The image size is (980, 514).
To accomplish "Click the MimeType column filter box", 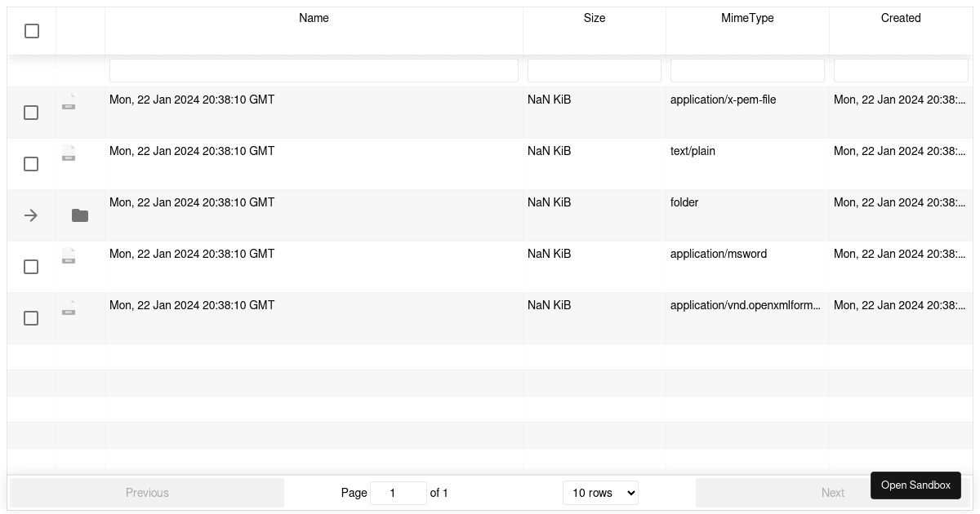I will pyautogui.click(x=747, y=70).
